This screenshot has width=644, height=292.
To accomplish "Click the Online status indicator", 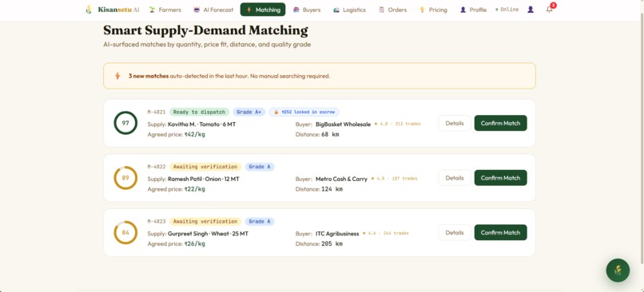I will point(507,10).
